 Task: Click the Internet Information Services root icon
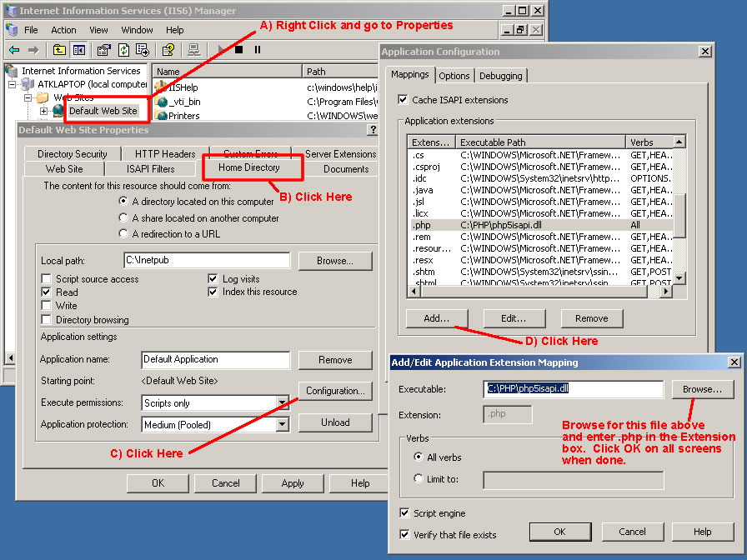coord(12,71)
